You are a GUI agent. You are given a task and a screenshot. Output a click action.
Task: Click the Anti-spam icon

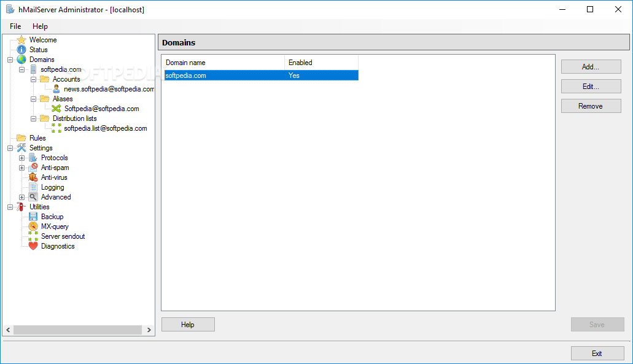pyautogui.click(x=33, y=168)
